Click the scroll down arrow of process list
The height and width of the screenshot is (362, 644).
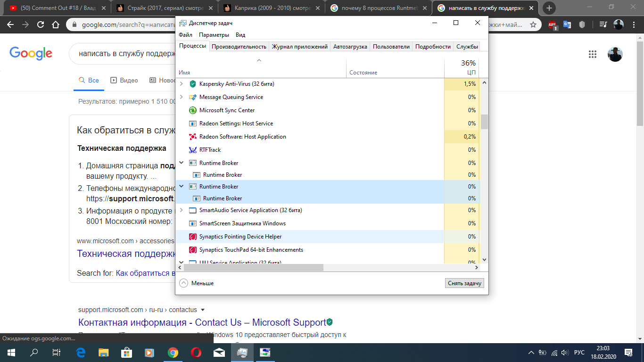484,259
